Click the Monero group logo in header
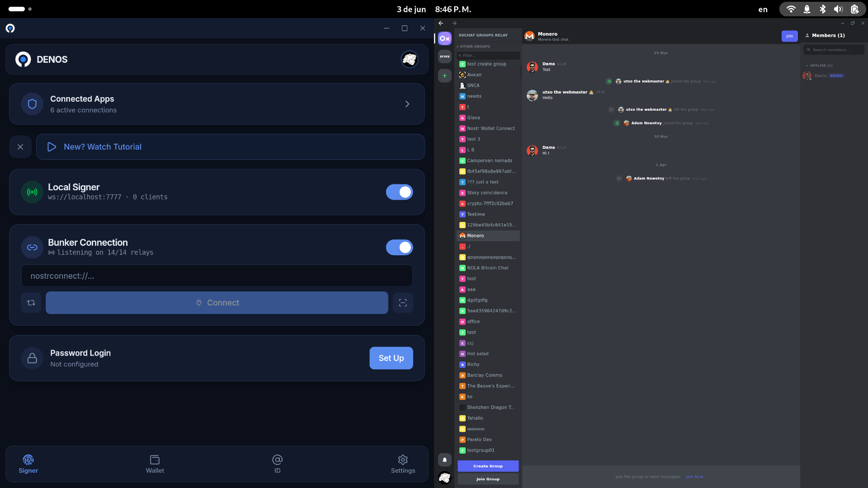868x488 pixels. tap(530, 36)
